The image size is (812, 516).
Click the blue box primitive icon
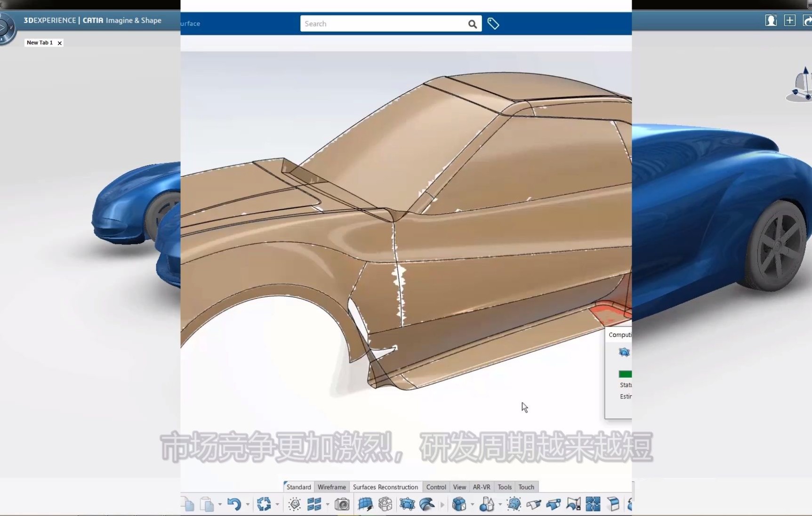click(x=459, y=504)
